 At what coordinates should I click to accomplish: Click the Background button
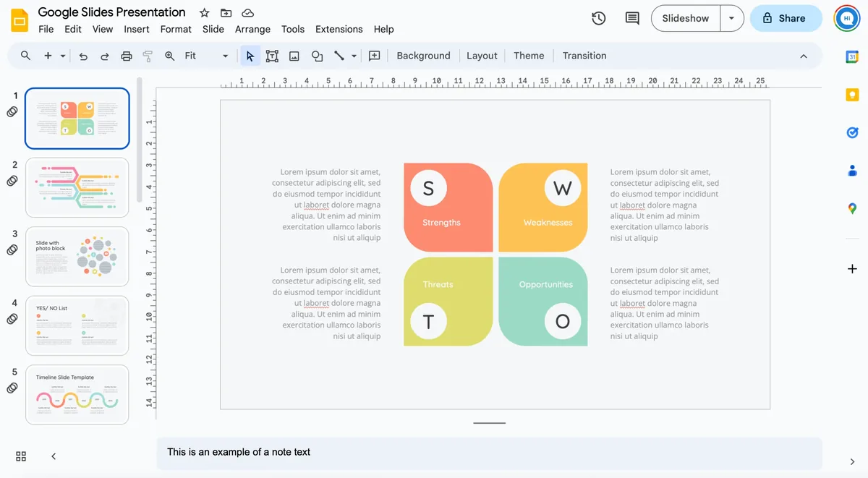coord(423,56)
